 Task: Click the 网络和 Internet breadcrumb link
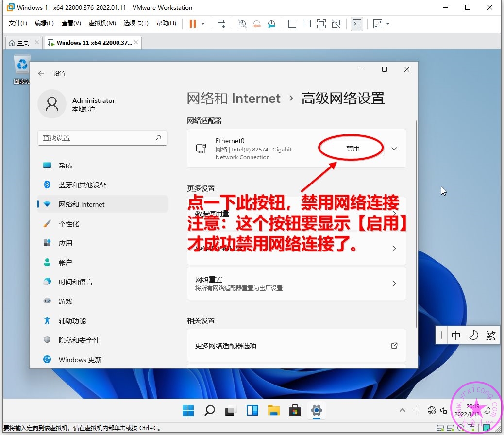click(234, 99)
